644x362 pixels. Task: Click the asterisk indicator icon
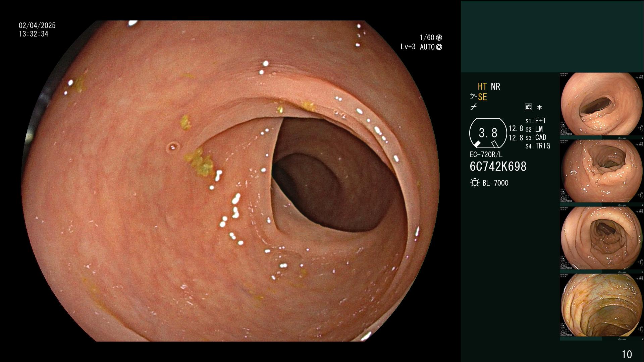[x=539, y=108]
